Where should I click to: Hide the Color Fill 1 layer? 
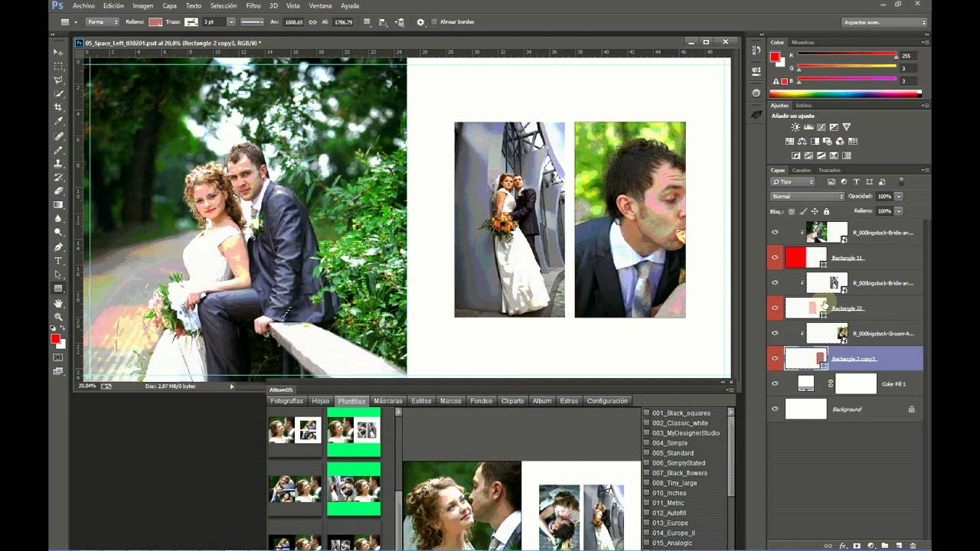tap(775, 383)
